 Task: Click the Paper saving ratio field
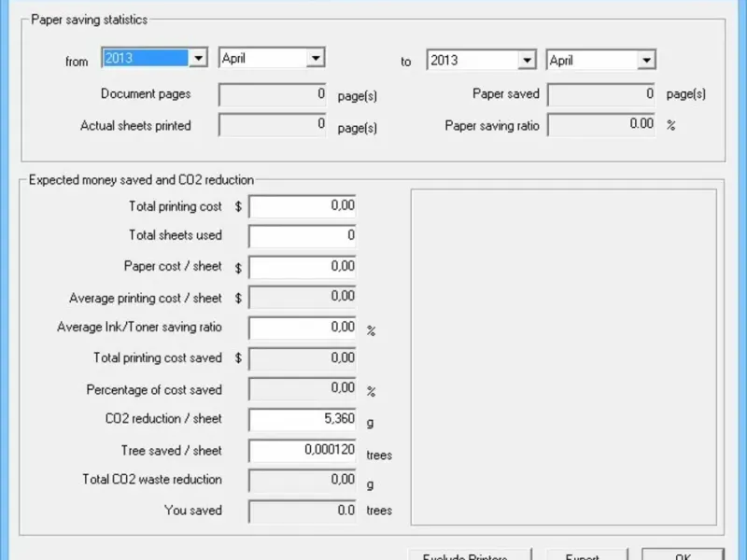(x=601, y=125)
